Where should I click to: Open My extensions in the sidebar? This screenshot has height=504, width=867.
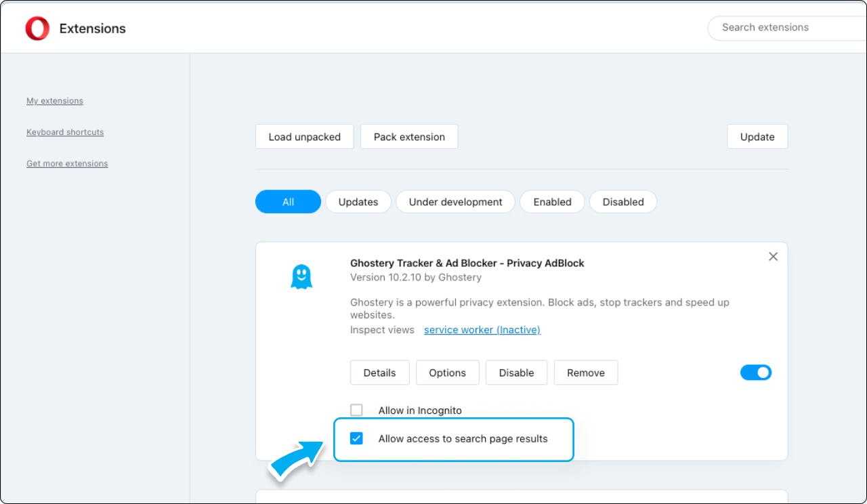[x=54, y=100]
